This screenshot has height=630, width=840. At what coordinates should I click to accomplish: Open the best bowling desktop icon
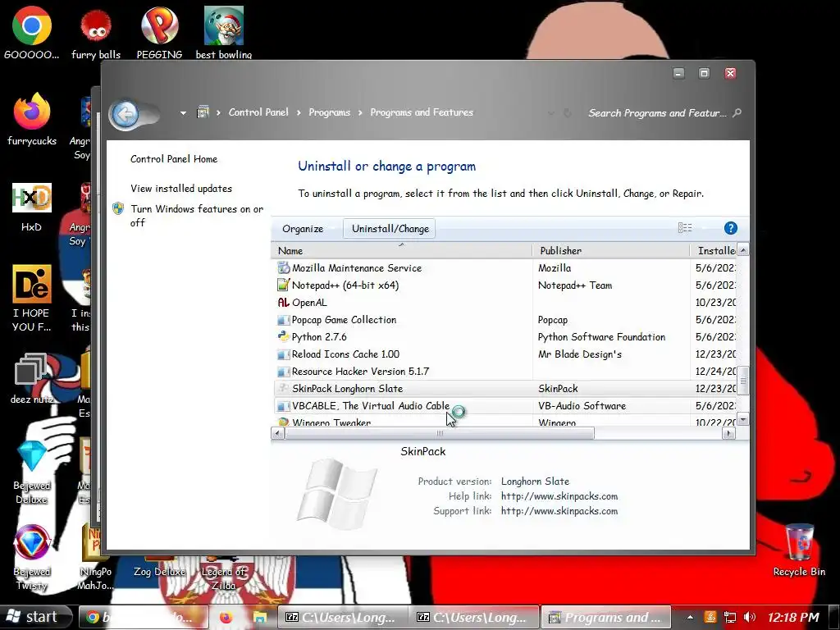(223, 32)
